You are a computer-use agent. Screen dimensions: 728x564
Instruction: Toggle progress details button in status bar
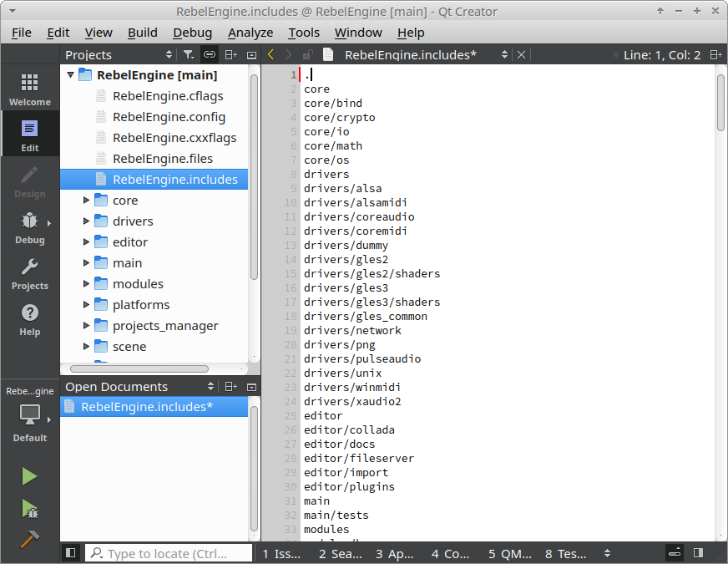click(675, 553)
